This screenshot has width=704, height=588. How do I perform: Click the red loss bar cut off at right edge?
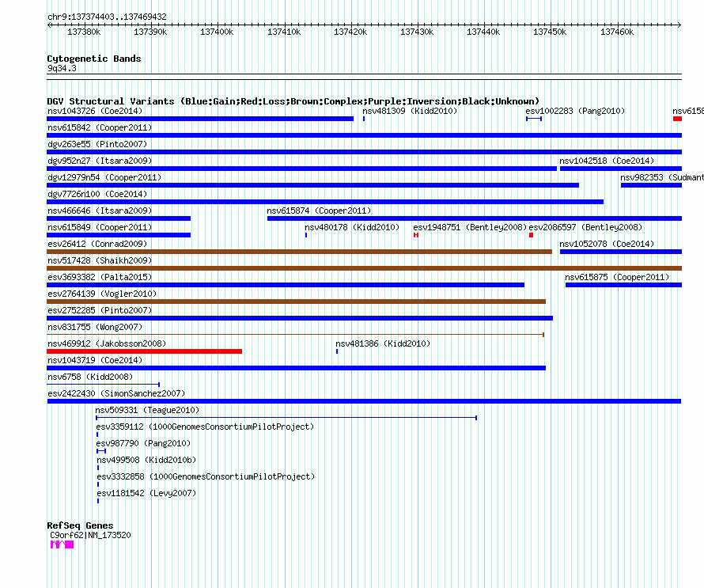pyautogui.click(x=678, y=119)
